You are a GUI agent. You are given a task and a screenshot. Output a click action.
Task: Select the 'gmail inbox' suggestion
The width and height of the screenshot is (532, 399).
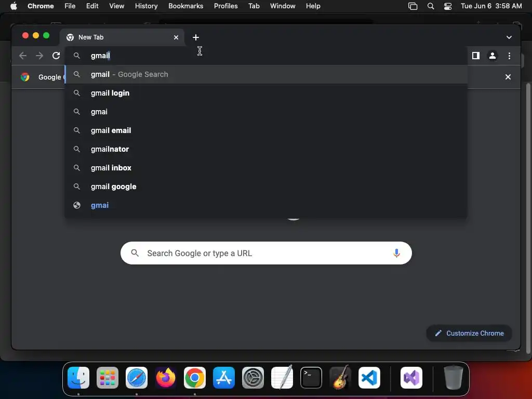267,168
